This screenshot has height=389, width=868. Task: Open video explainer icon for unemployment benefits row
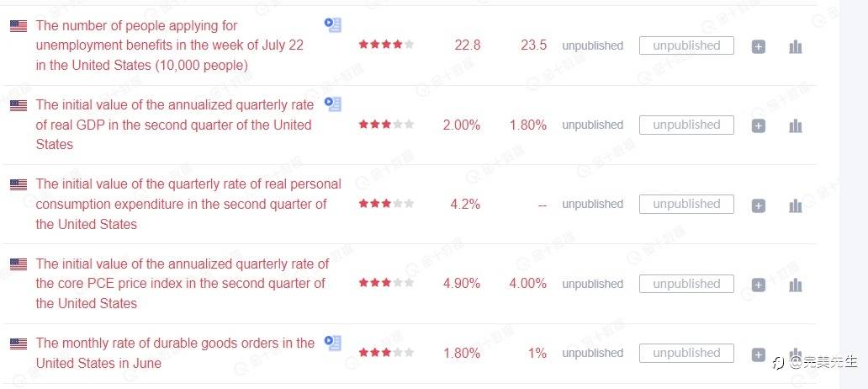coord(333,25)
